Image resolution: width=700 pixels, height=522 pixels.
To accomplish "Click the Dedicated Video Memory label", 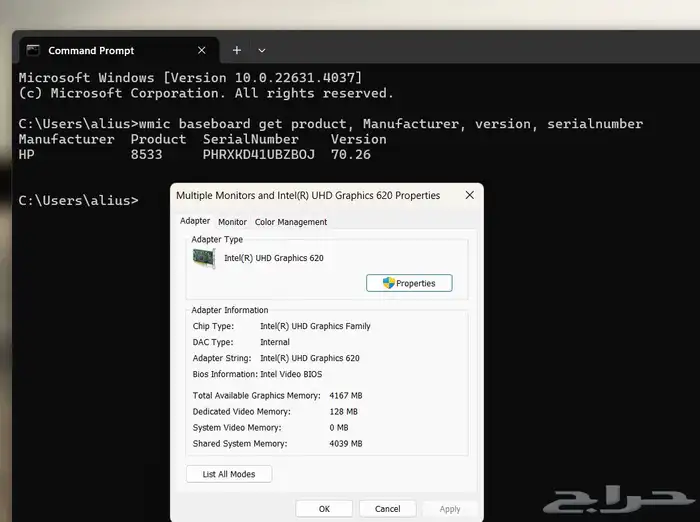I will 242,412.
